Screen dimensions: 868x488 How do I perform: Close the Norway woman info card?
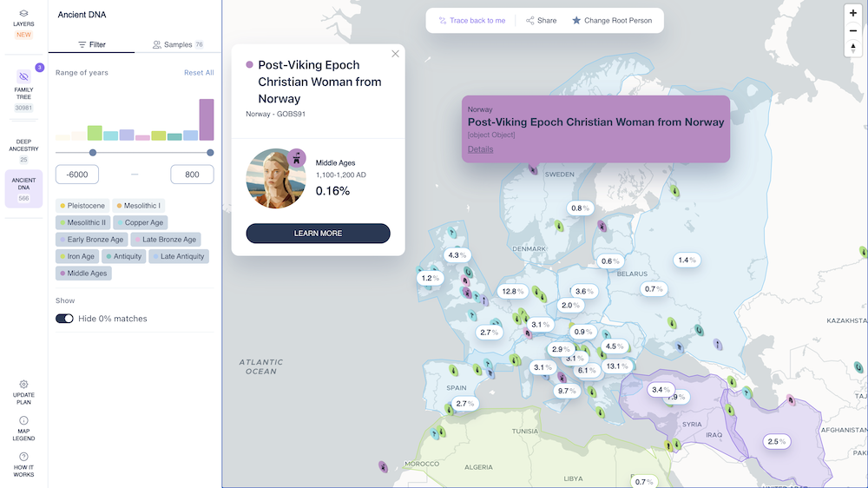tap(395, 54)
